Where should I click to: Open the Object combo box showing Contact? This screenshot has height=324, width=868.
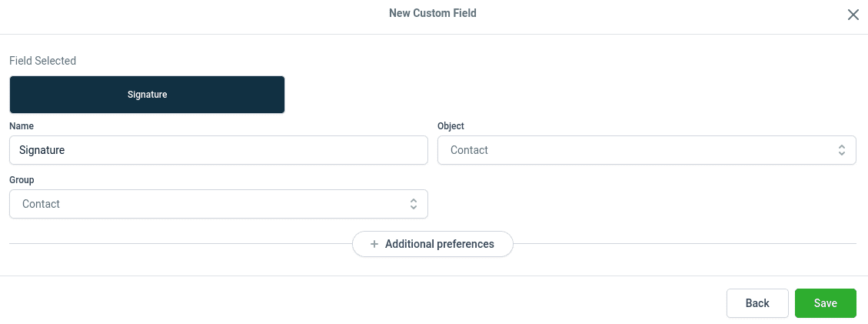pyautogui.click(x=646, y=150)
